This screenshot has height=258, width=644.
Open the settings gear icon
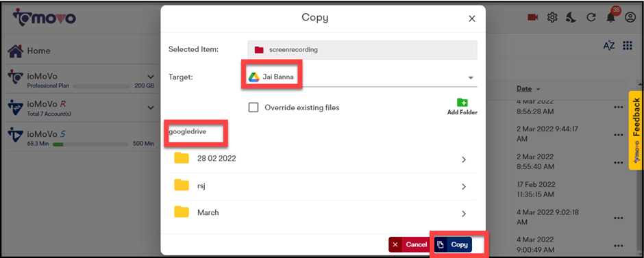[552, 17]
